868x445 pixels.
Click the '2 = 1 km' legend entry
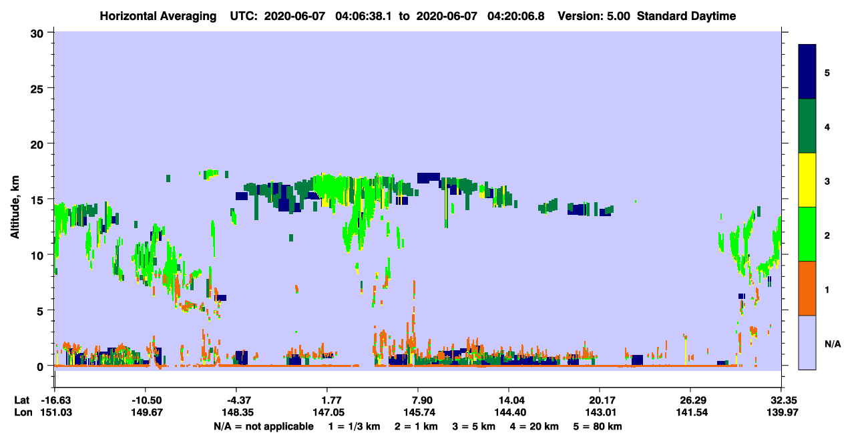tap(417, 426)
